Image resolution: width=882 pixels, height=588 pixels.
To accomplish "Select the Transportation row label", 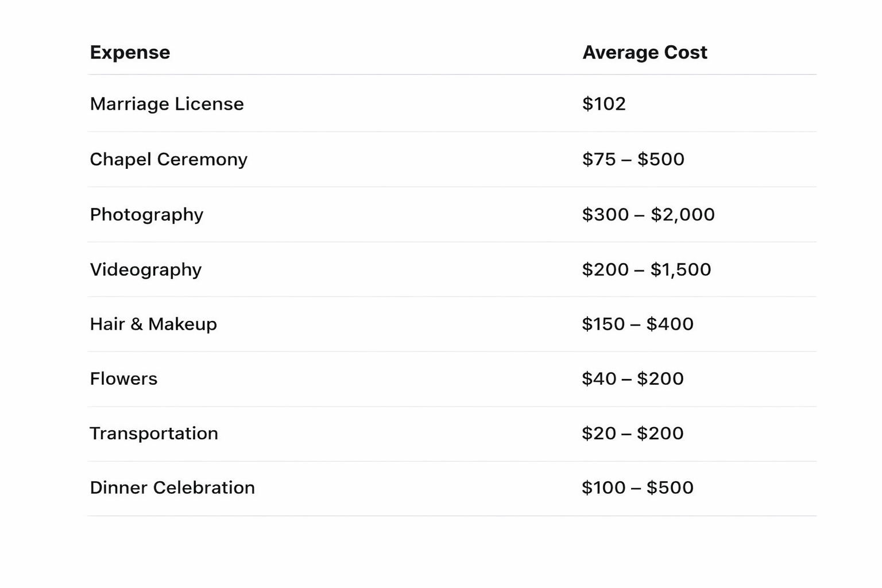I will pyautogui.click(x=154, y=433).
